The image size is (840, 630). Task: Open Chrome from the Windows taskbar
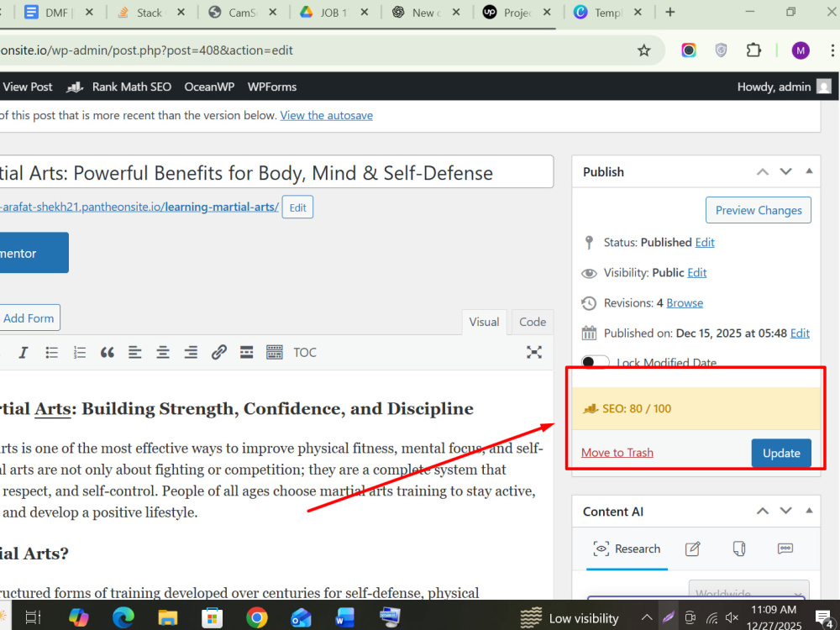[x=256, y=617]
